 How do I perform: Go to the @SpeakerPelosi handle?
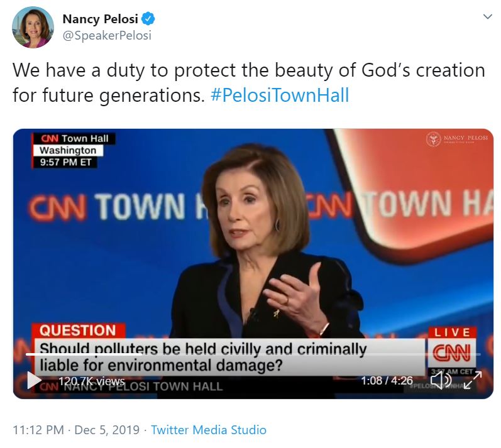(x=106, y=36)
